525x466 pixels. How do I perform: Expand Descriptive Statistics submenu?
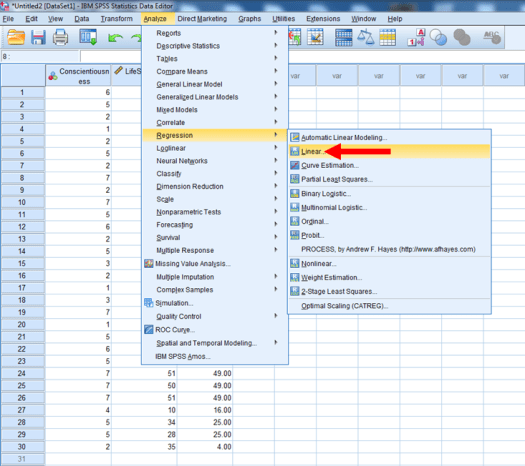click(x=215, y=46)
